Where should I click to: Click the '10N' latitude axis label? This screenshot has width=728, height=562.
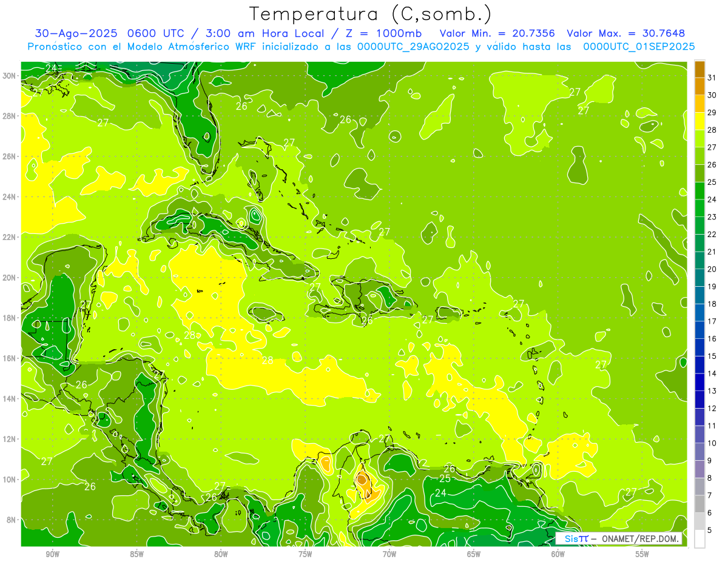point(10,479)
